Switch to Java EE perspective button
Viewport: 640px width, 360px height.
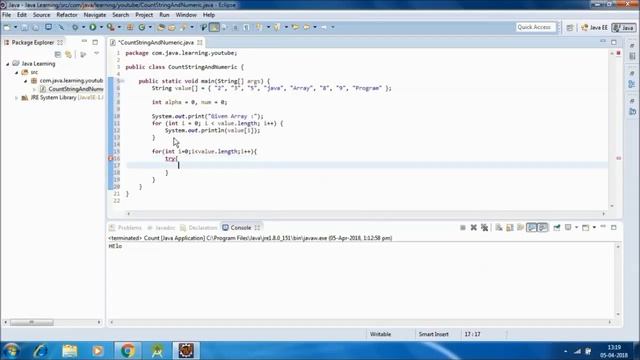point(594,27)
